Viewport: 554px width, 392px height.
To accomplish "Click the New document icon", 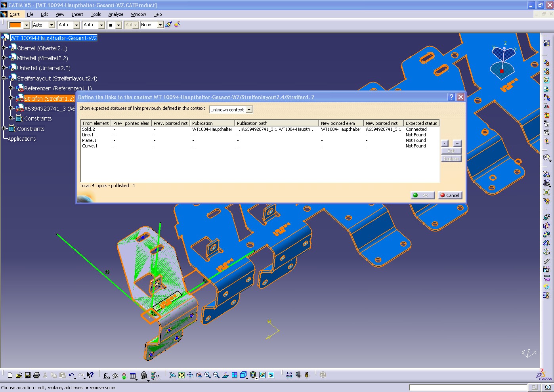I will [10, 375].
